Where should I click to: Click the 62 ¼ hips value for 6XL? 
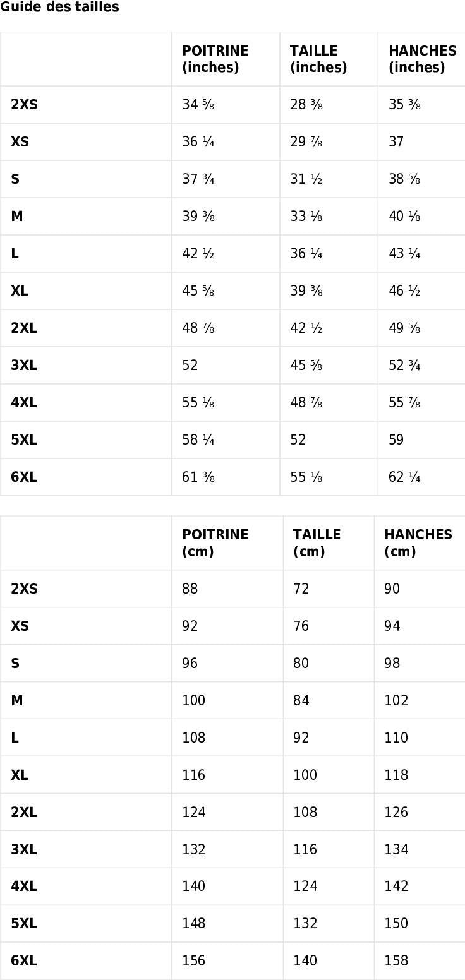coord(404,477)
